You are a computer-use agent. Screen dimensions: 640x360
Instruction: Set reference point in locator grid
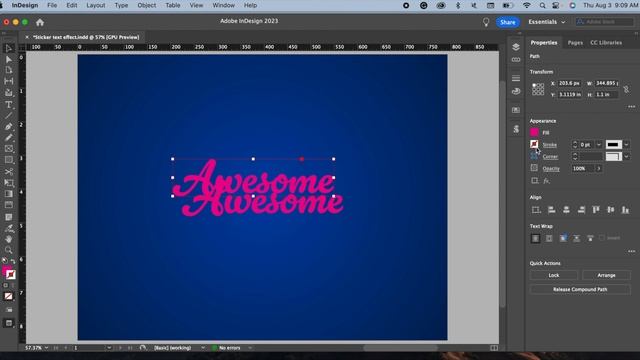click(538, 89)
